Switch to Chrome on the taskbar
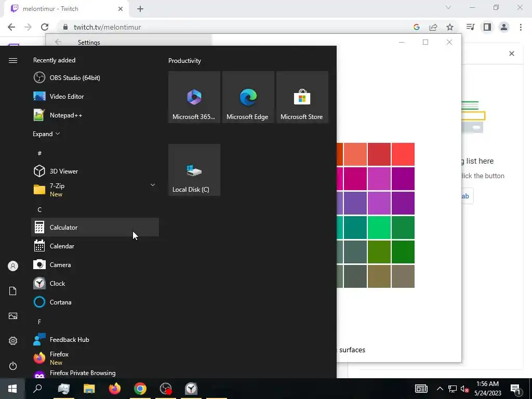Screen dimensions: 532x399 pyautogui.click(x=140, y=389)
